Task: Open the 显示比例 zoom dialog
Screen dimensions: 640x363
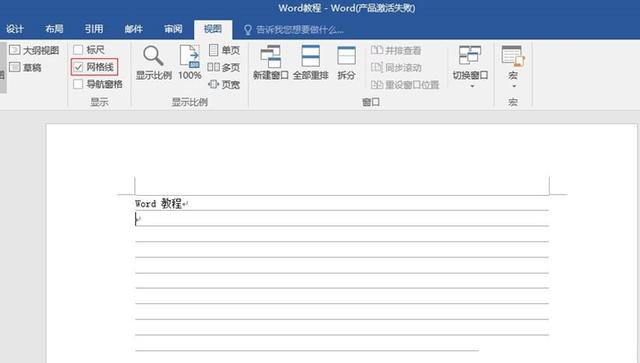Action: tap(153, 62)
